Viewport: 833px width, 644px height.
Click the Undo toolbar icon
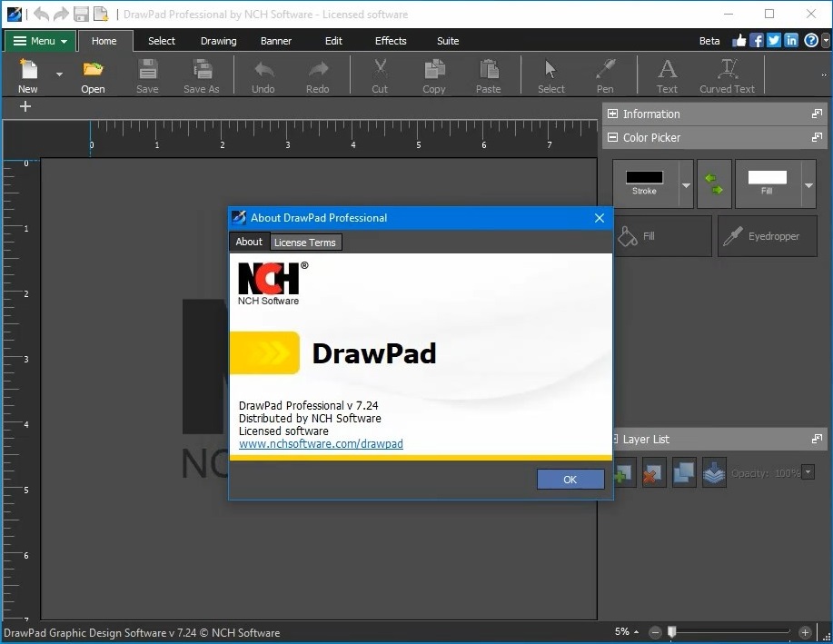point(263,75)
